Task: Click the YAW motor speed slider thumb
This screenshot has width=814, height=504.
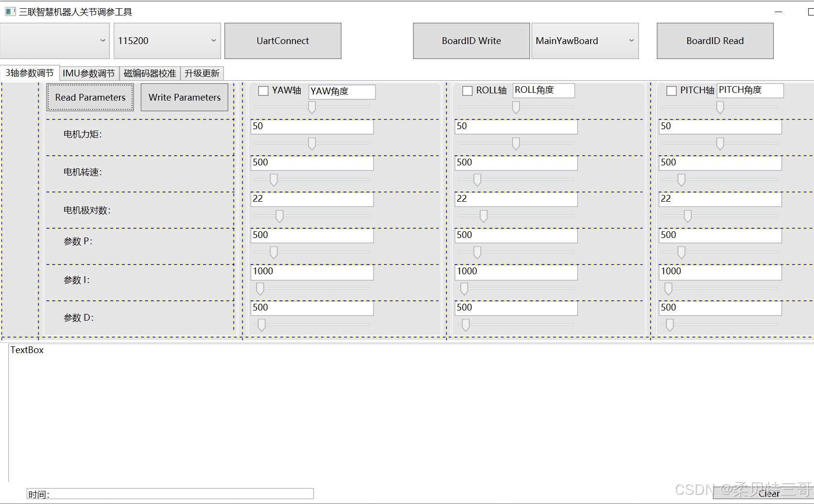Action: coord(274,180)
